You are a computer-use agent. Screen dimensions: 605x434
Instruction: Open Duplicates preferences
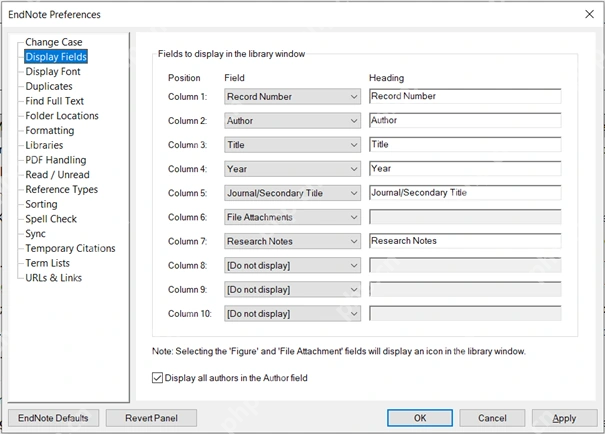49,86
